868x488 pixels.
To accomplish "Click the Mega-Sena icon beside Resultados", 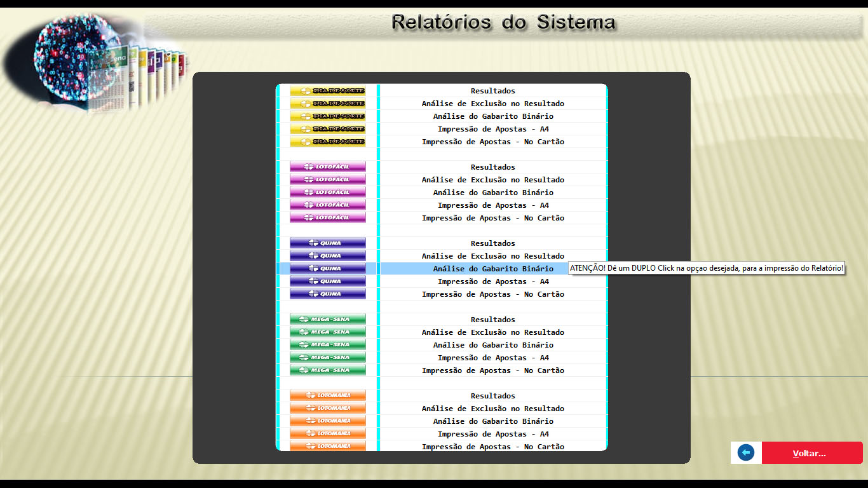I will click(x=328, y=320).
